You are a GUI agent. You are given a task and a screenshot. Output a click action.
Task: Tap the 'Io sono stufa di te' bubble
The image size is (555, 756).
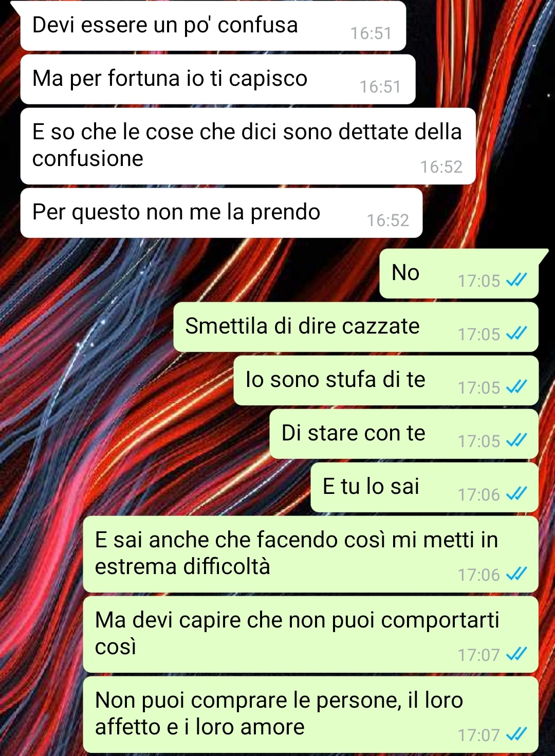click(x=386, y=380)
